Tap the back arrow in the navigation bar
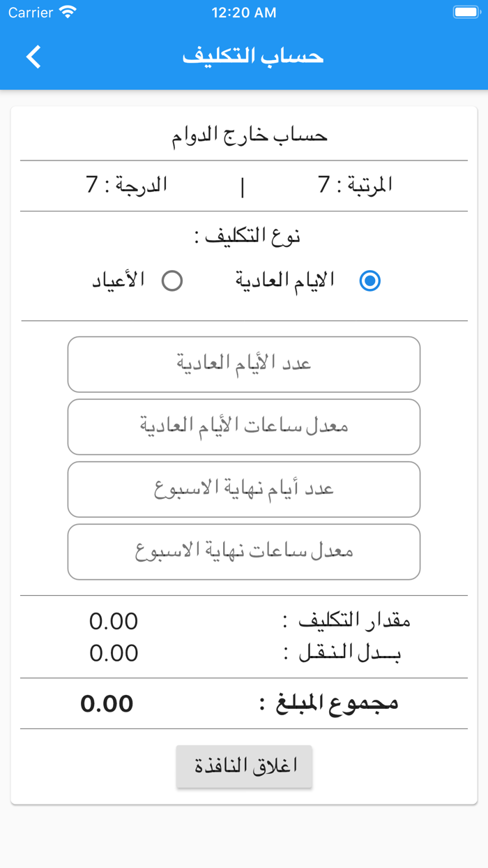Image resolution: width=488 pixels, height=868 pixels. pos(32,57)
